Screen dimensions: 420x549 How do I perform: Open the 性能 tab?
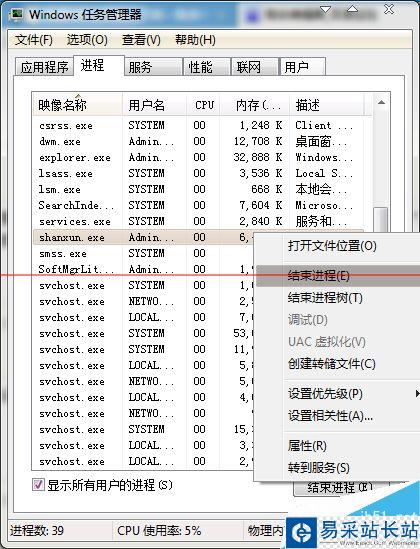207,67
